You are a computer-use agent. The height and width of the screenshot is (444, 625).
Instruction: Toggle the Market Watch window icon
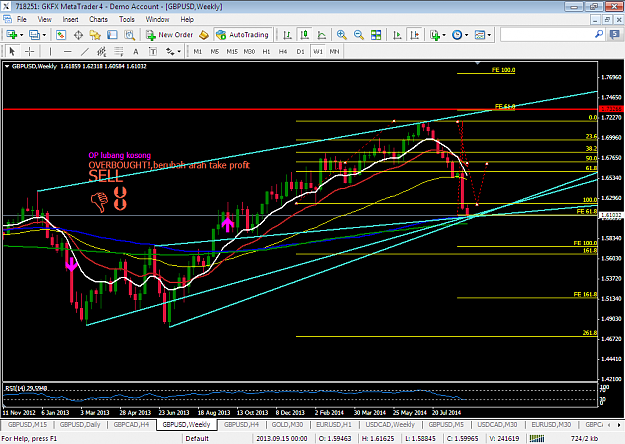pos(61,35)
